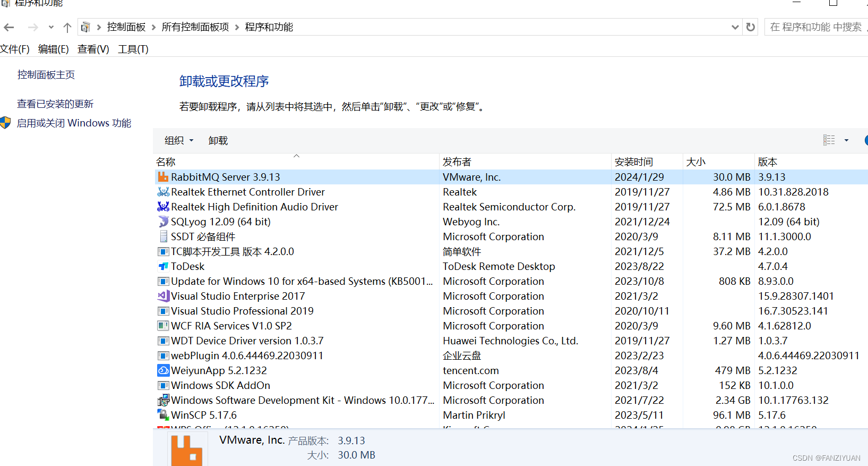868x466 pixels.
Task: Click the 企业云盘 publisher cell
Action: [x=462, y=355]
